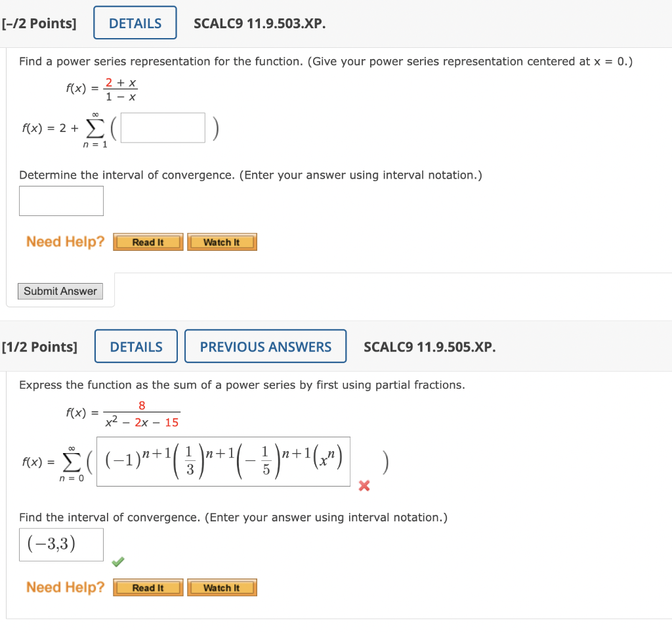Click the green checkmark correct-answer icon

point(119,562)
